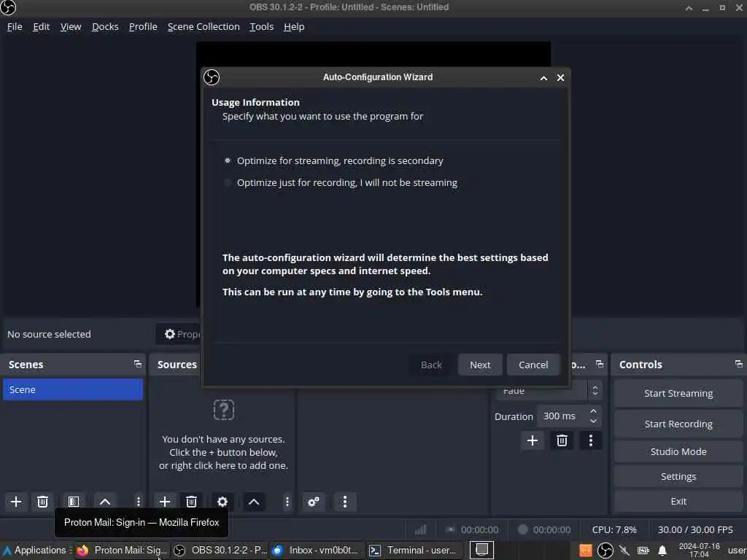Click the notification bell in system tray
747x560 pixels.
662,551
